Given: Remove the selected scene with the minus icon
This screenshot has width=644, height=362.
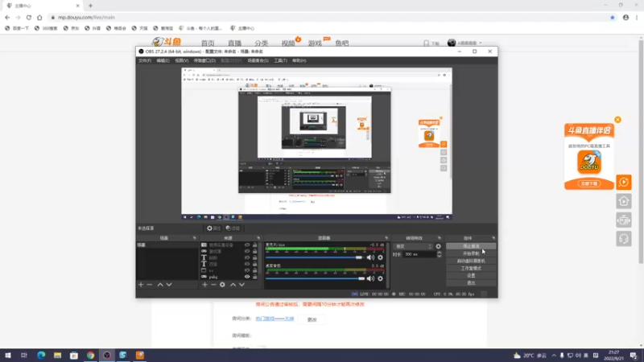Looking at the screenshot, I should [x=150, y=285].
